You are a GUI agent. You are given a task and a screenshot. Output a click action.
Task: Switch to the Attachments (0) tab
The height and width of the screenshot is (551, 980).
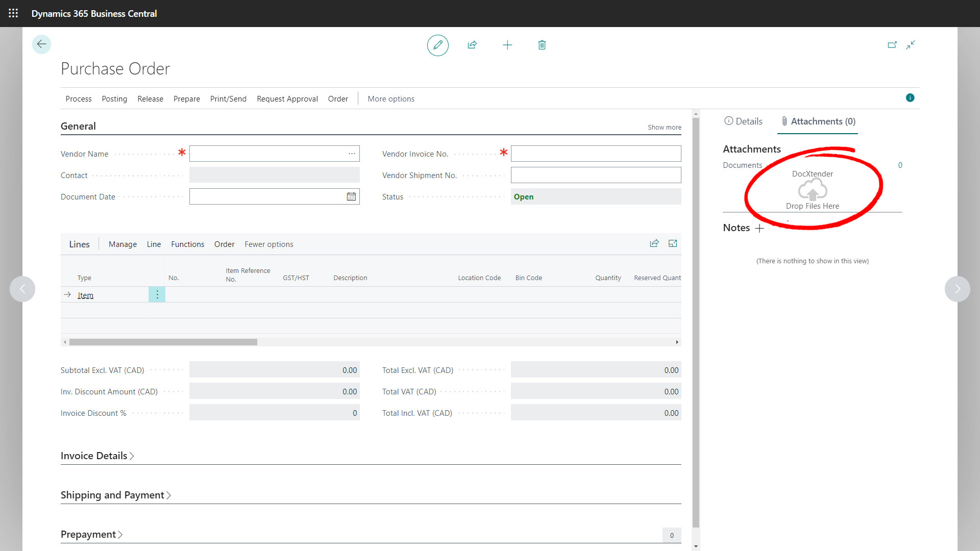(x=818, y=121)
